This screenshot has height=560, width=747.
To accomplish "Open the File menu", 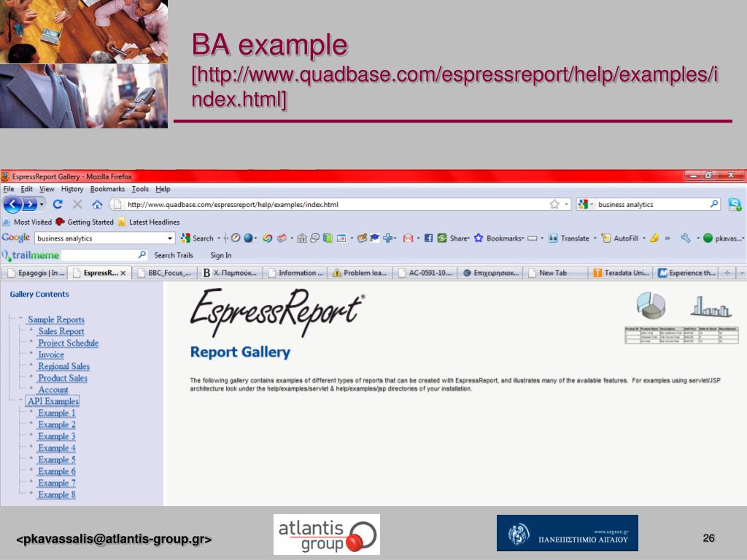I will (9, 189).
